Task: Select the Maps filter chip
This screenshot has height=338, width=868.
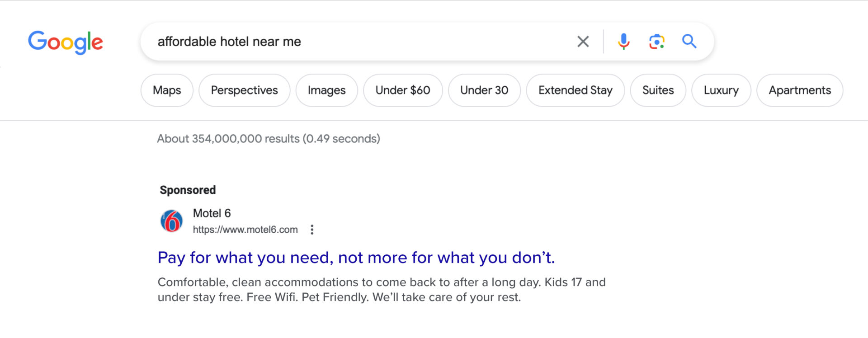Action: point(167,90)
